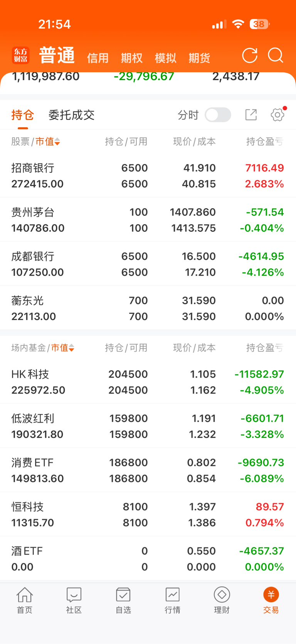Open 理财 wealth icon
This screenshot has width=296, height=644.
coord(222,600)
